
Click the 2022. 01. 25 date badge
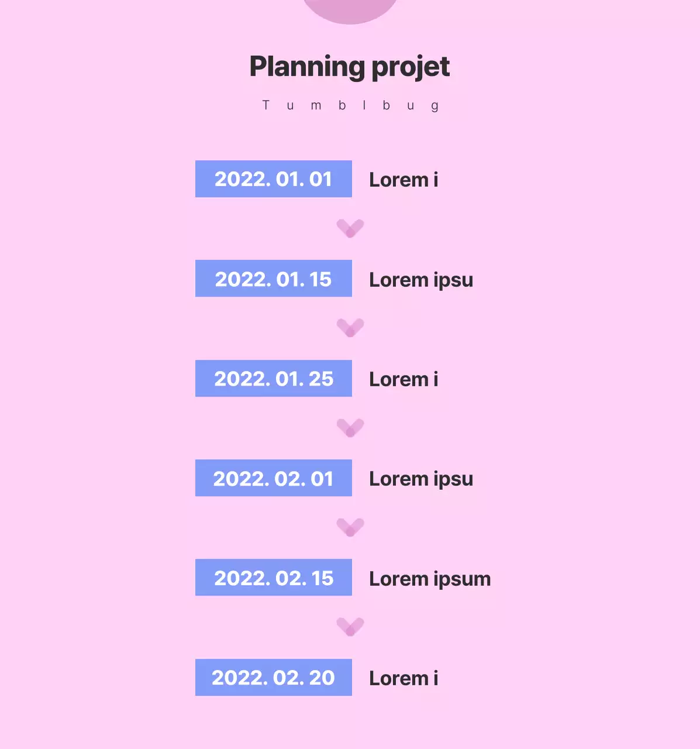[274, 379]
